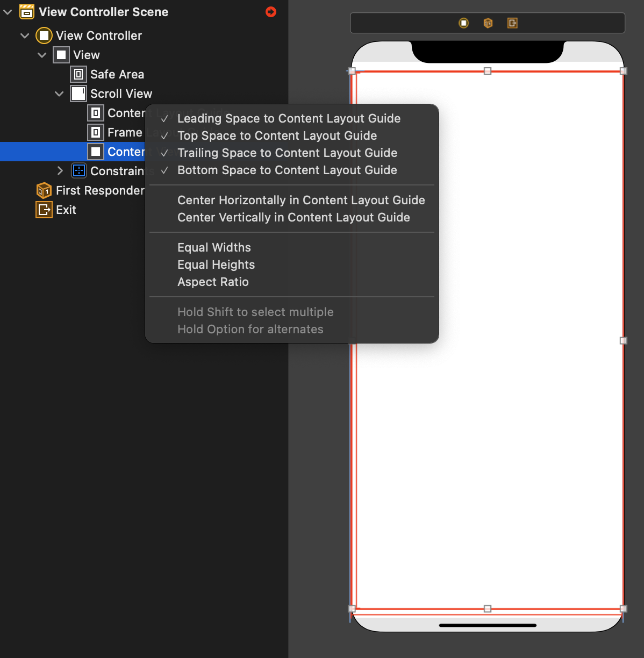Click the Exit icon in outline
The width and height of the screenshot is (644, 658).
click(44, 210)
